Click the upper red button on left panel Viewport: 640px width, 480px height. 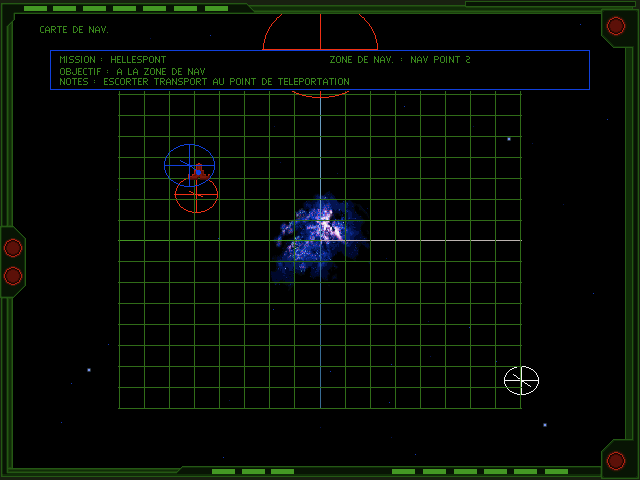coord(13,248)
